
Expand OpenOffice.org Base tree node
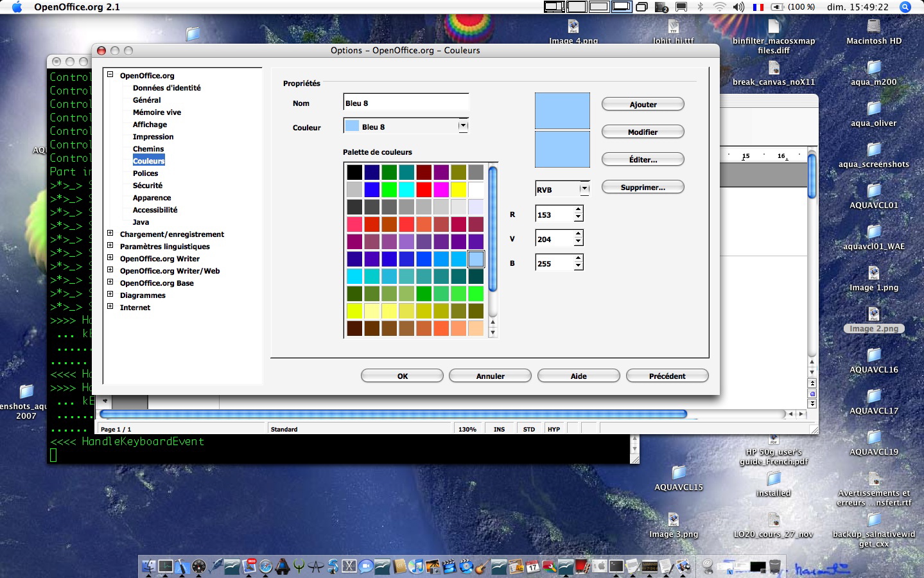tap(110, 283)
